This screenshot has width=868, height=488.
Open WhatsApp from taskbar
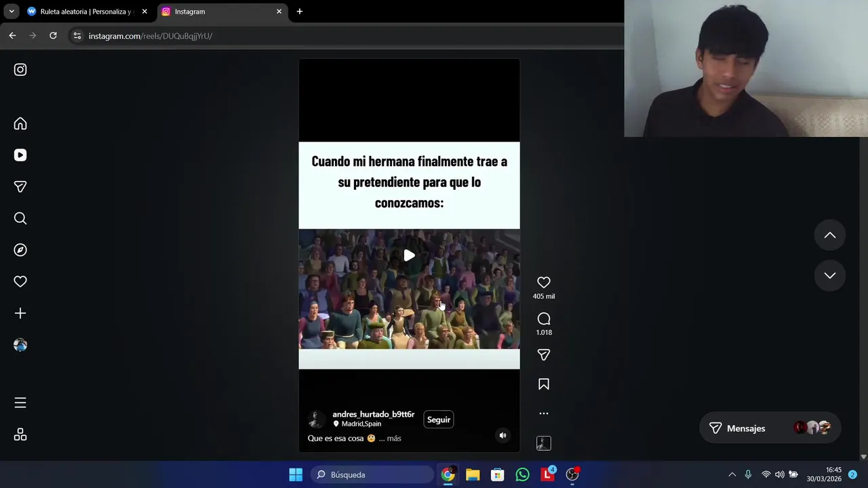click(522, 474)
